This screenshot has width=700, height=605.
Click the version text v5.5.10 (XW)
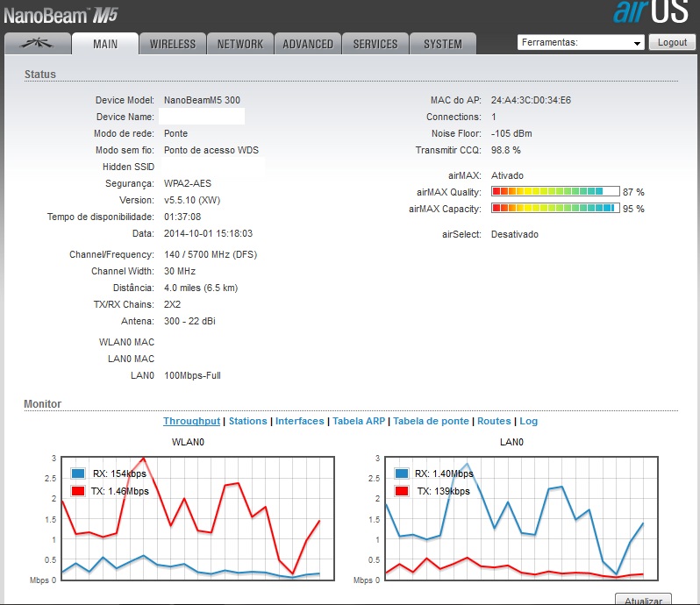(192, 200)
